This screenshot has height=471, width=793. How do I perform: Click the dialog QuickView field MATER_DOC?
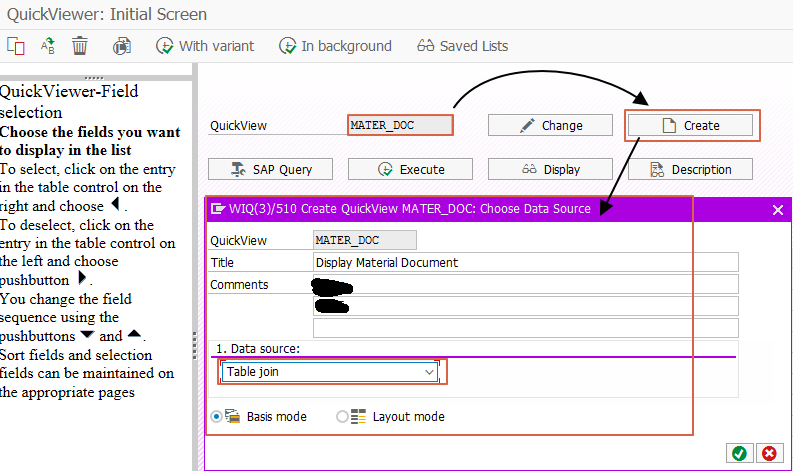click(x=365, y=240)
